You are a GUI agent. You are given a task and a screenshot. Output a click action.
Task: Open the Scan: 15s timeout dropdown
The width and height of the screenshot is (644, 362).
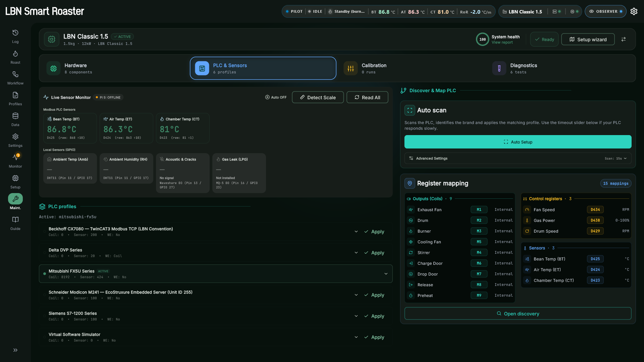(x=616, y=159)
